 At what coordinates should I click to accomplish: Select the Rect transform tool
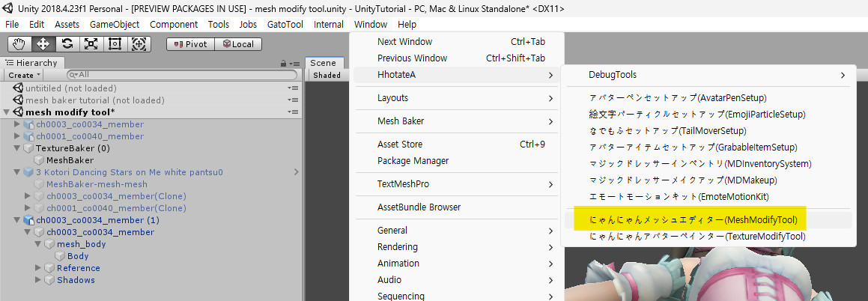(x=115, y=44)
